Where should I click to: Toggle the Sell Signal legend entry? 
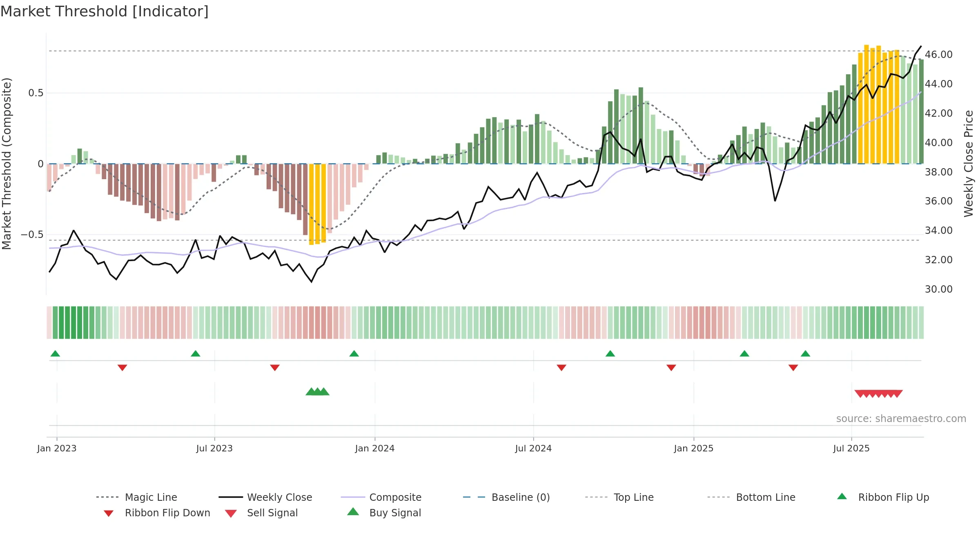tap(261, 513)
